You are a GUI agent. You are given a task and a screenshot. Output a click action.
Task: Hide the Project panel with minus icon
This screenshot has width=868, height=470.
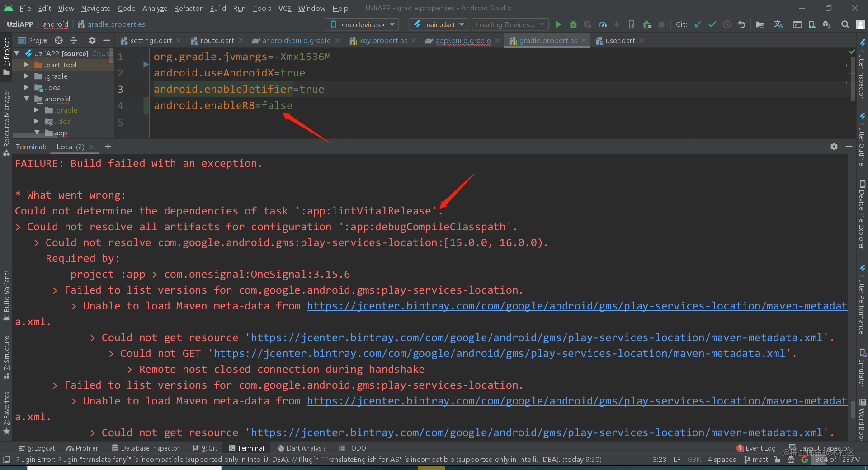pos(107,40)
